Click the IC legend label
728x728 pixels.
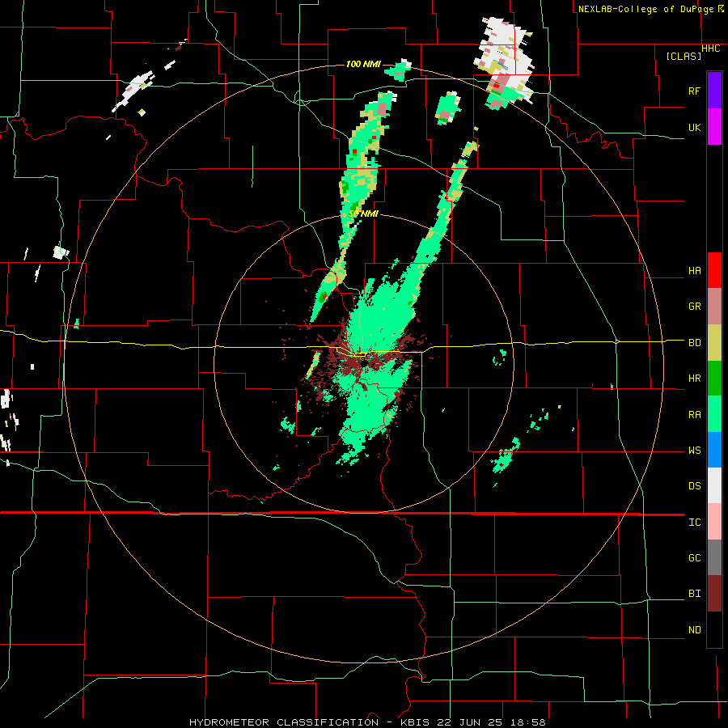[694, 523]
